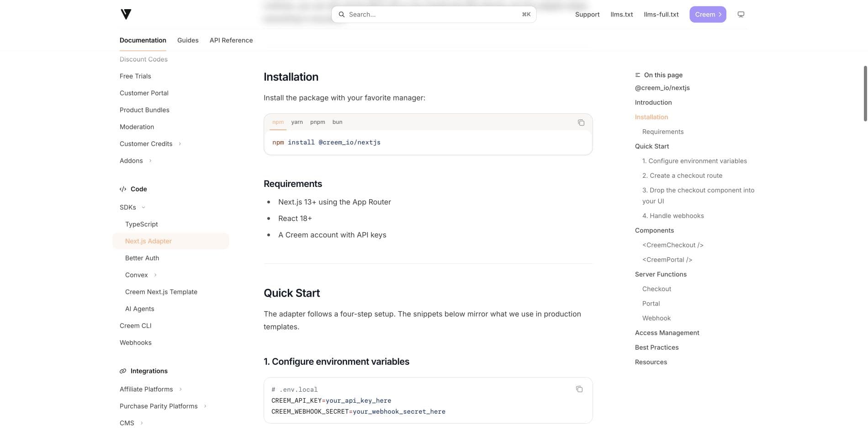Open Customer Portal in sidebar
868x431 pixels.
[x=144, y=93]
